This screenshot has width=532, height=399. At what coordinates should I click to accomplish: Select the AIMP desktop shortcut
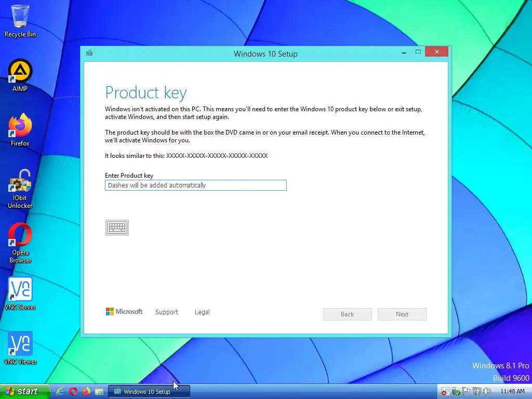(x=20, y=75)
